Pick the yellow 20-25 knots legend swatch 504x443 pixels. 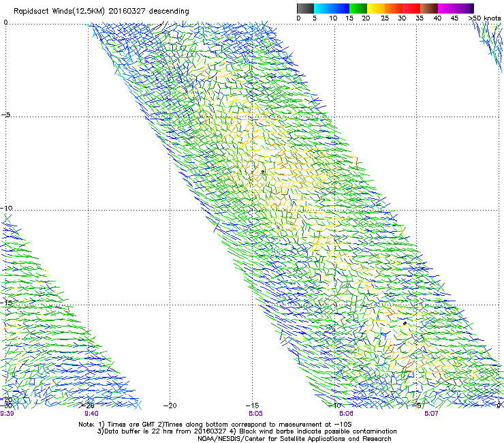click(x=376, y=8)
